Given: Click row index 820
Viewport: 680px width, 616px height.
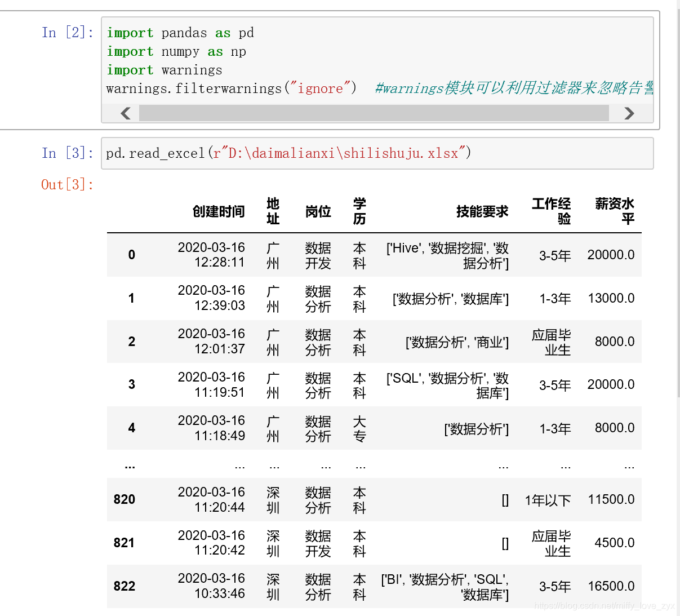Looking at the screenshot, I should [x=124, y=499].
